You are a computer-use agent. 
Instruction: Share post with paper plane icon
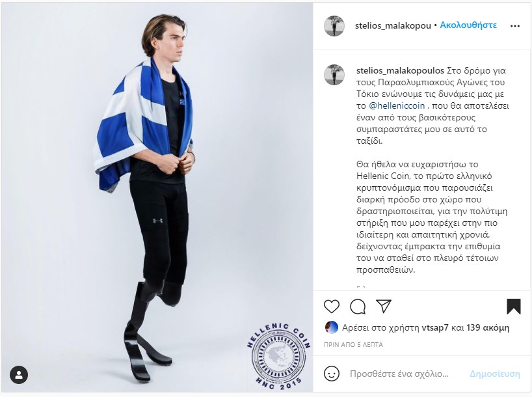(384, 306)
